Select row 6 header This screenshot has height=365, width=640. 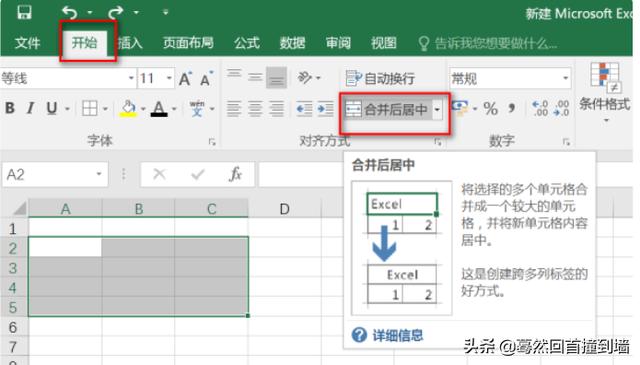point(13,327)
